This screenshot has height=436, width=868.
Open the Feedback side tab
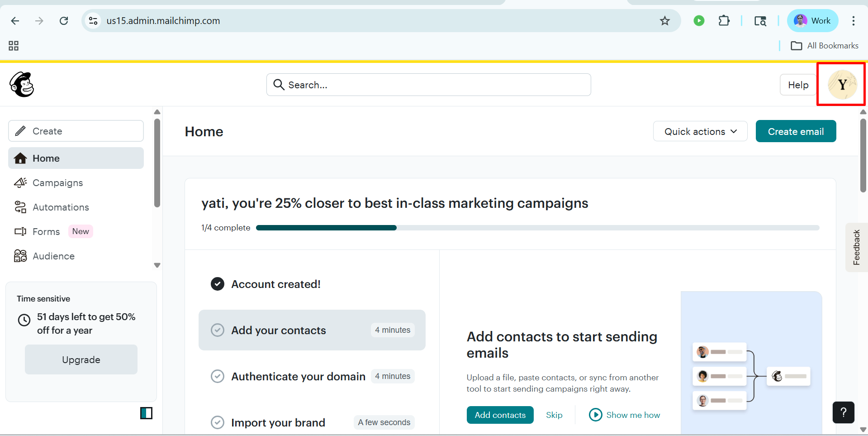856,247
